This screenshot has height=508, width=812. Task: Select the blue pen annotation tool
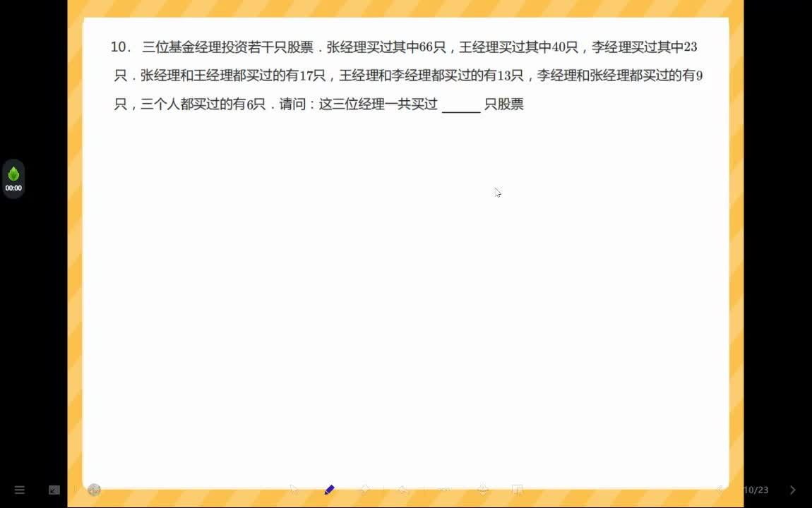coord(329,490)
